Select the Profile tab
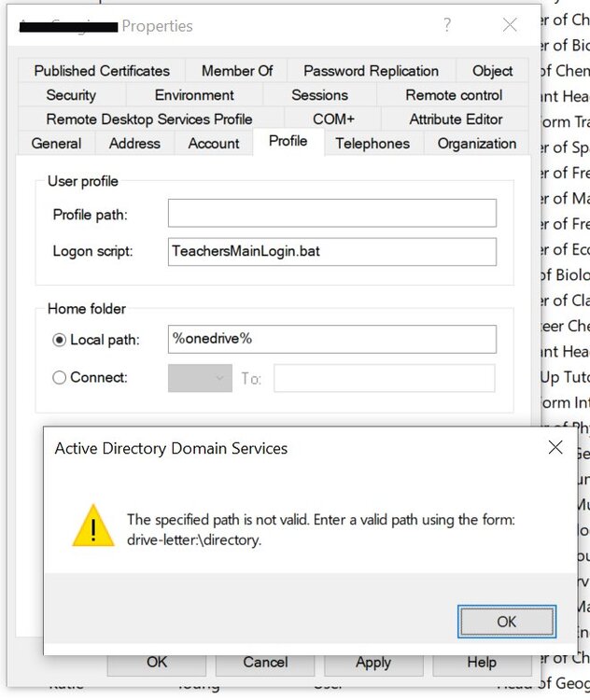The image size is (590, 700). (288, 141)
